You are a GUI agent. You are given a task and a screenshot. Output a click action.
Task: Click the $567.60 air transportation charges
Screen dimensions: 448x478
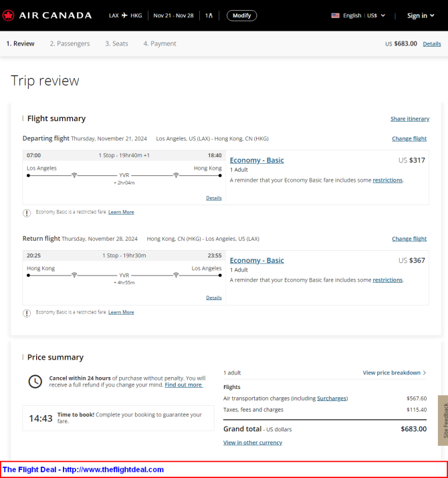tap(417, 398)
